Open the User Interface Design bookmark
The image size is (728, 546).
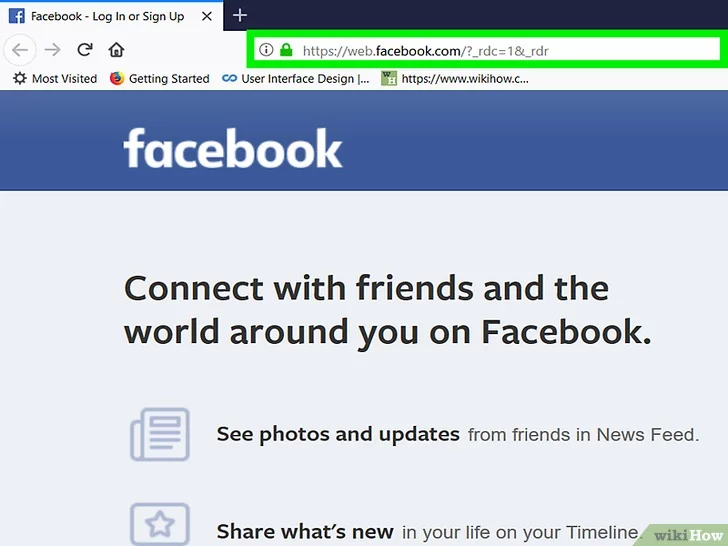[296, 78]
